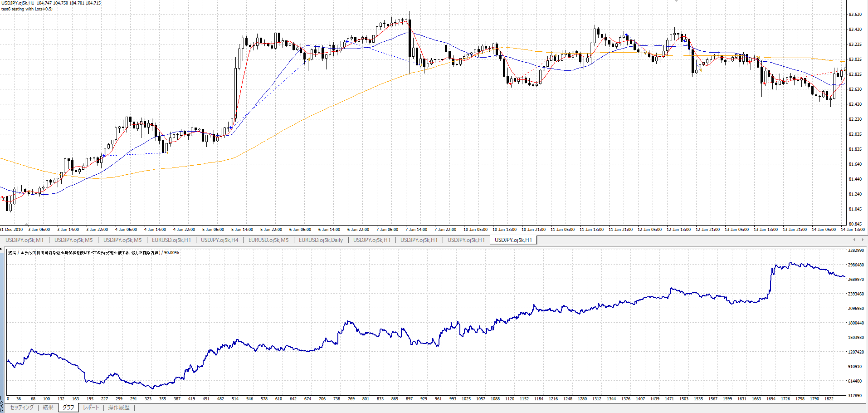
Task: Select the グラフ tester tab
Action: (68, 408)
